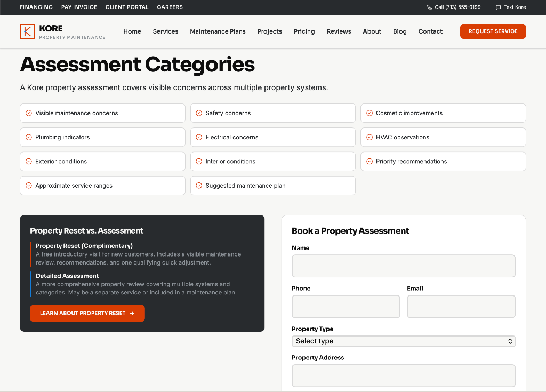
Task: Click 'Priority recommendations' text
Action: pos(411,161)
